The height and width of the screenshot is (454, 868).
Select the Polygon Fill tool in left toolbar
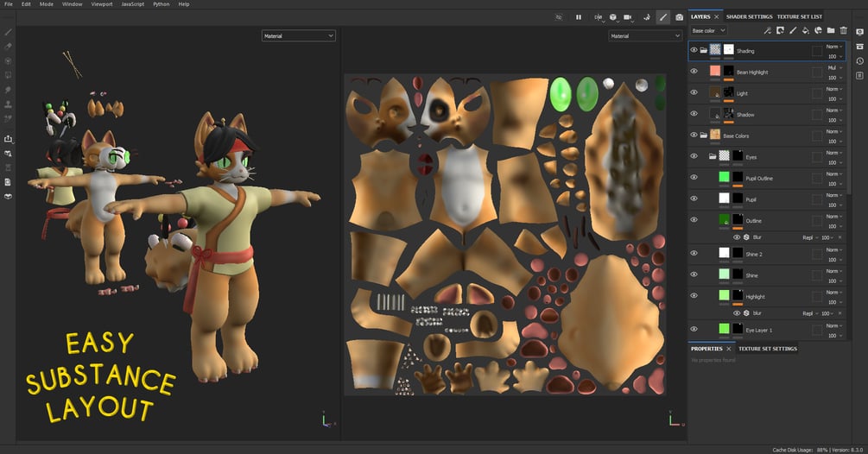8,75
